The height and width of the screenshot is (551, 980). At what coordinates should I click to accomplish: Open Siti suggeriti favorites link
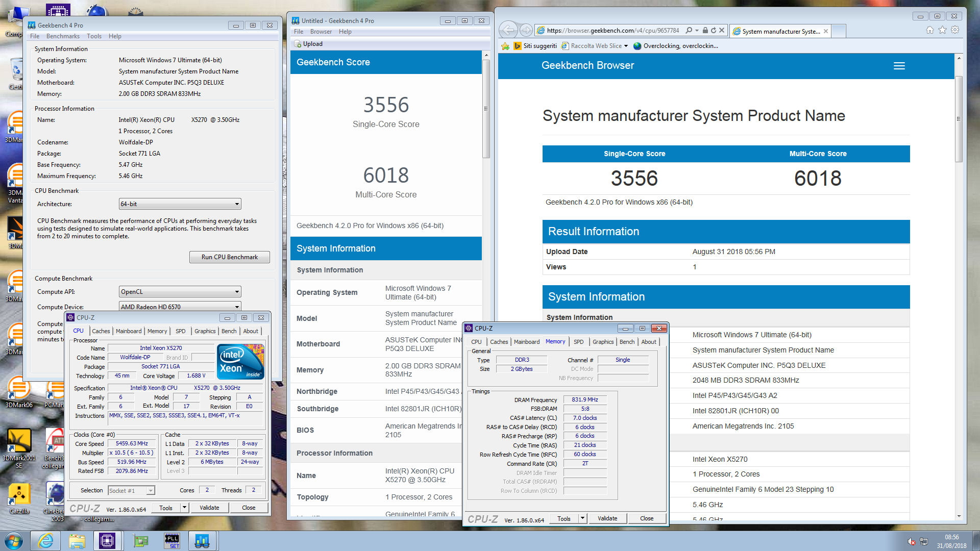click(535, 46)
